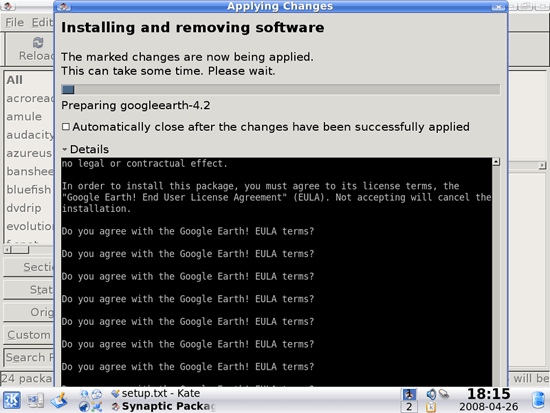Viewport: 550px width, 413px height.
Task: Click the clock showing 18:15
Action: pyautogui.click(x=488, y=394)
